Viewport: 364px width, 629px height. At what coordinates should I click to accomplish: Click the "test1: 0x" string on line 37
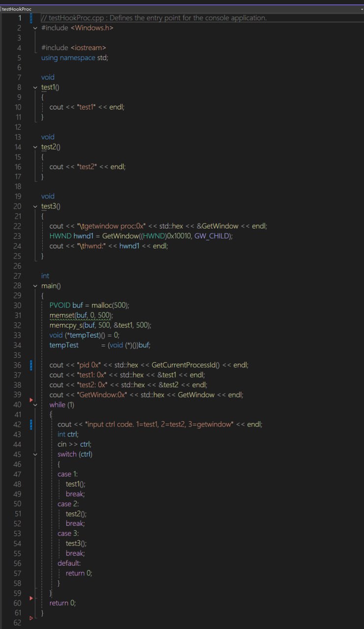(92, 375)
